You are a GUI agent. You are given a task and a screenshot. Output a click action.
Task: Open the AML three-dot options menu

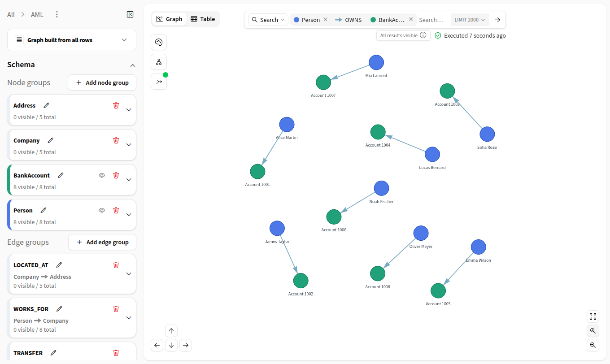(x=57, y=14)
